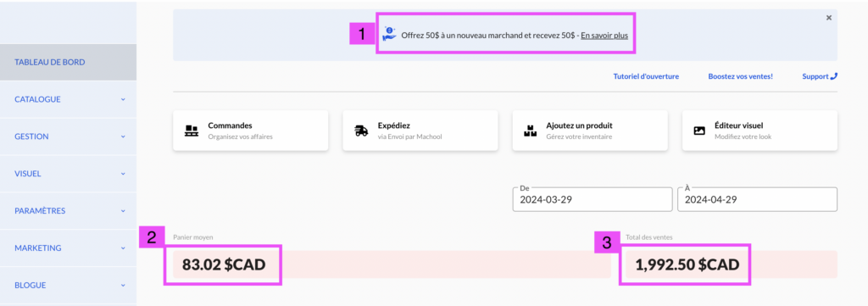Screen dimensions: 868x306
Task: Click the Total des ventes label
Action: 649,237
